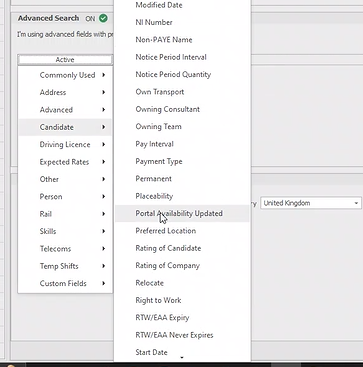Open the Rail submenu

(x=66, y=214)
